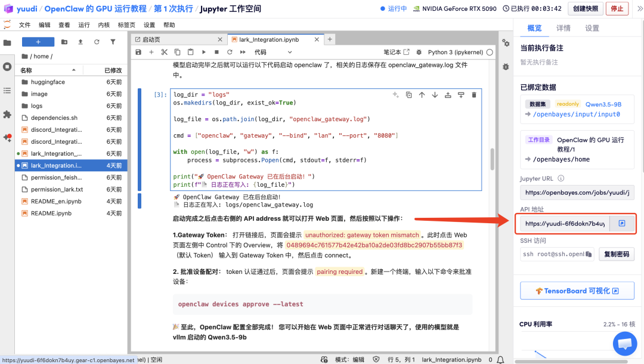Open the 文件 menu
This screenshot has height=364, width=644.
[24, 25]
